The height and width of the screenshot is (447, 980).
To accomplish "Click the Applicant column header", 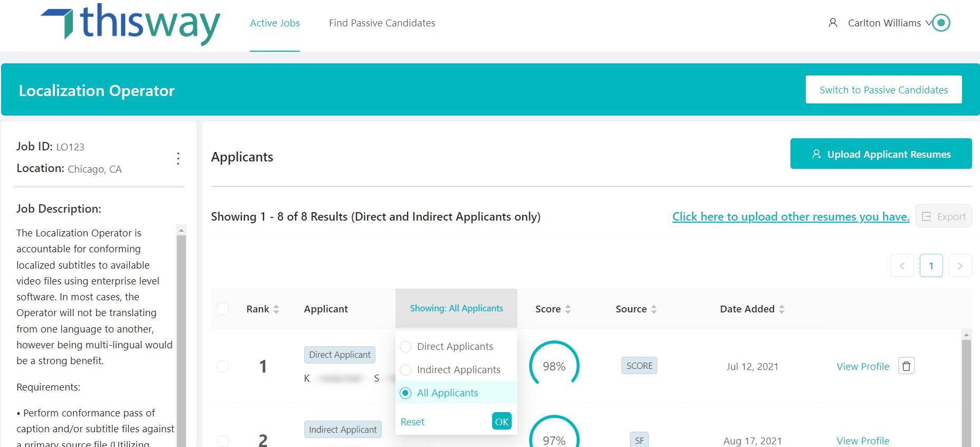I will click(x=326, y=309).
